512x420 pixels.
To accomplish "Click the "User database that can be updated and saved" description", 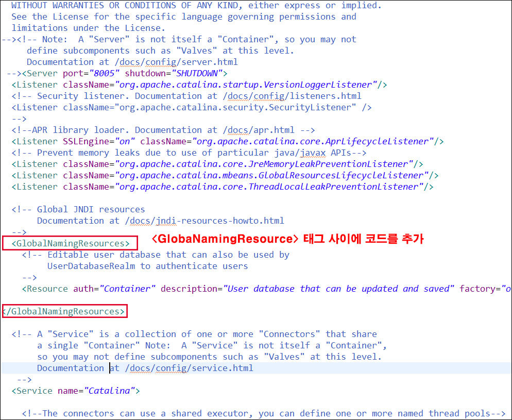I will (x=338, y=289).
